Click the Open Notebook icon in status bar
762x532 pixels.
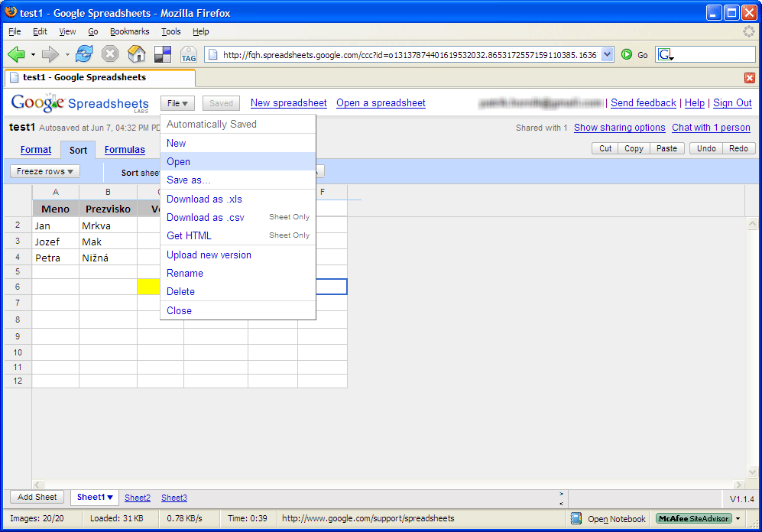click(576, 518)
